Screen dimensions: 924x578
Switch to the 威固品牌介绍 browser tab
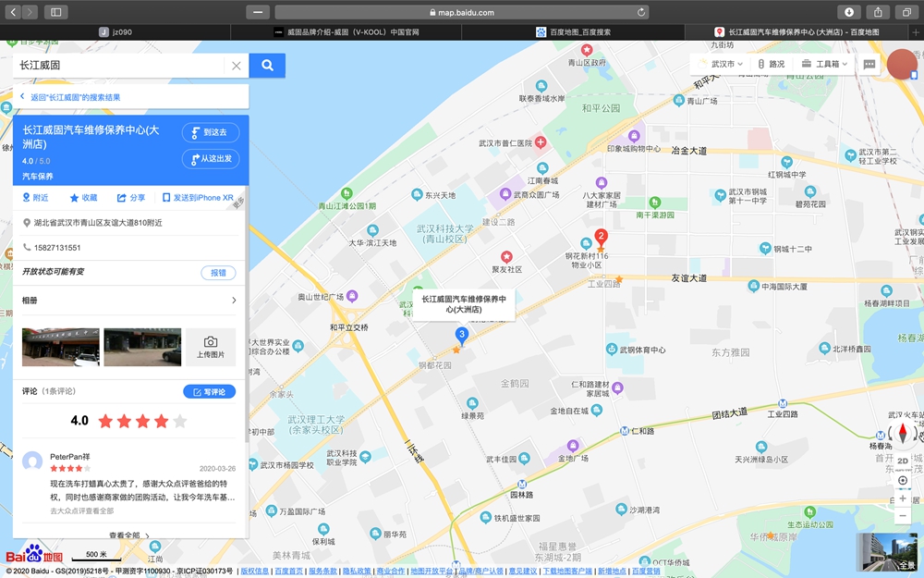point(346,31)
